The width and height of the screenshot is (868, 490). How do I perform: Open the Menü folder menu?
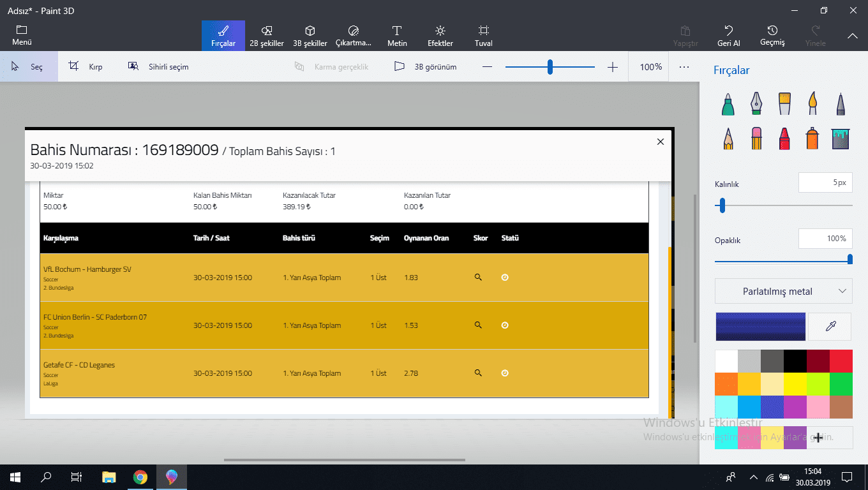22,36
